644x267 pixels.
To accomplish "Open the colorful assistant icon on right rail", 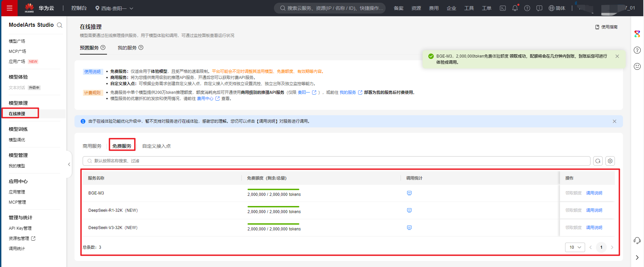I will coord(637,34).
